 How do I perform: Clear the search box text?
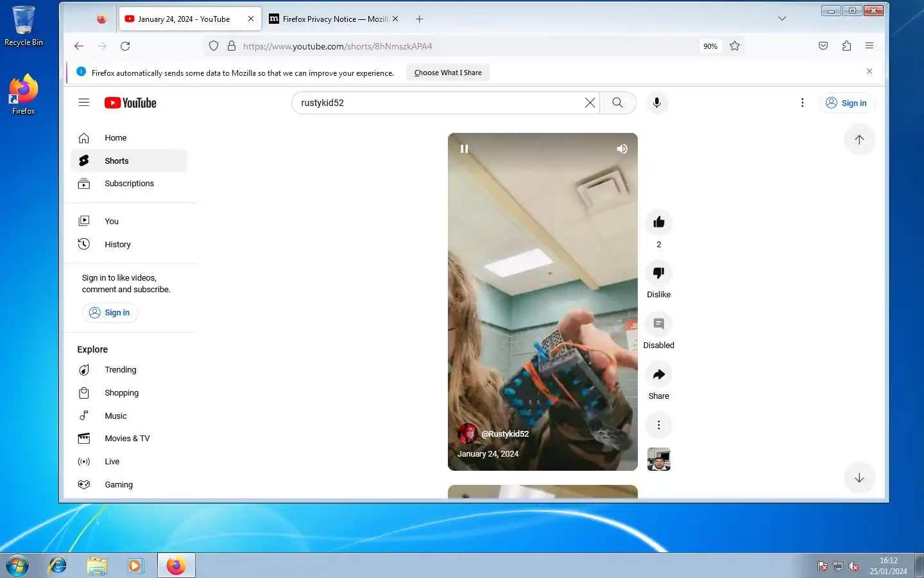point(590,103)
